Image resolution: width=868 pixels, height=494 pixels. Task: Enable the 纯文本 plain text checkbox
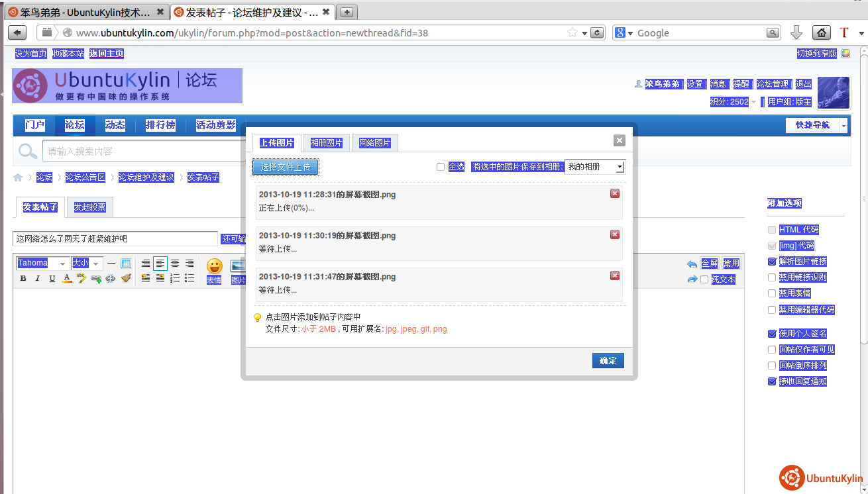(x=704, y=279)
